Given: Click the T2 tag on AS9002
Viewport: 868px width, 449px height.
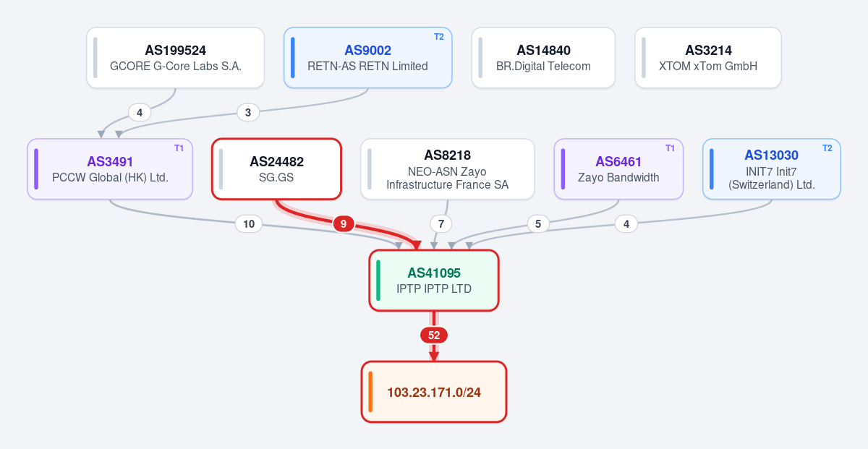Looking at the screenshot, I should click(x=439, y=37).
